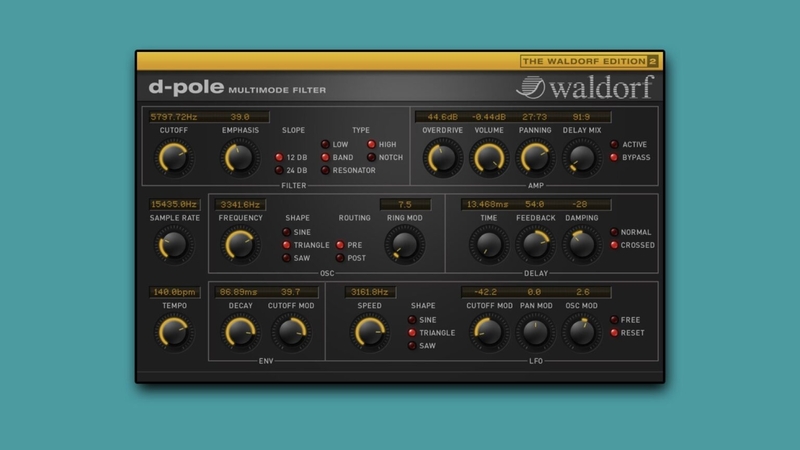Select the 24 dB slope LED
Image resolution: width=800 pixels, height=450 pixels.
pos(279,170)
